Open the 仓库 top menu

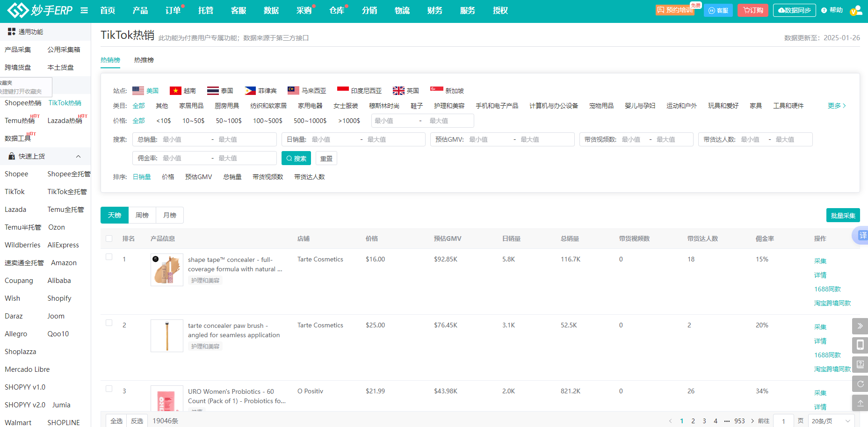click(x=337, y=10)
